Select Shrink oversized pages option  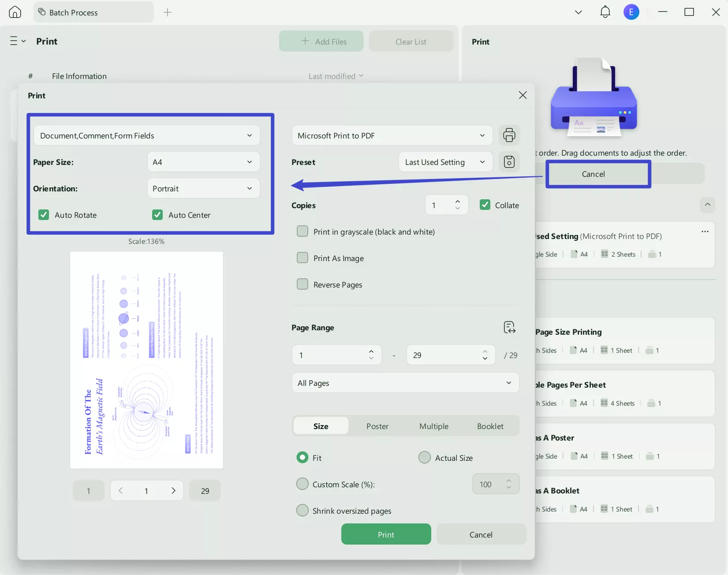[x=302, y=511]
